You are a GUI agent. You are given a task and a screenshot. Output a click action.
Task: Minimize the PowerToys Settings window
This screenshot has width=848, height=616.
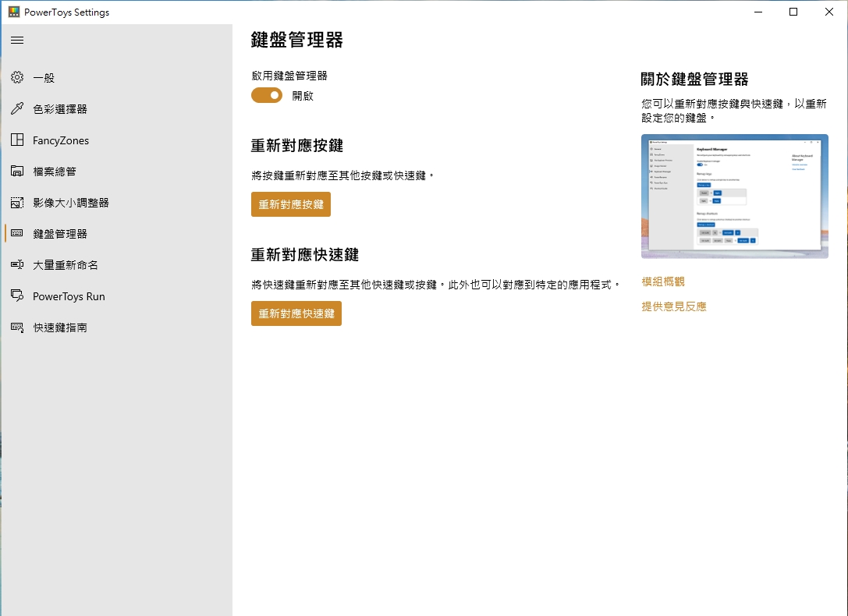758,12
